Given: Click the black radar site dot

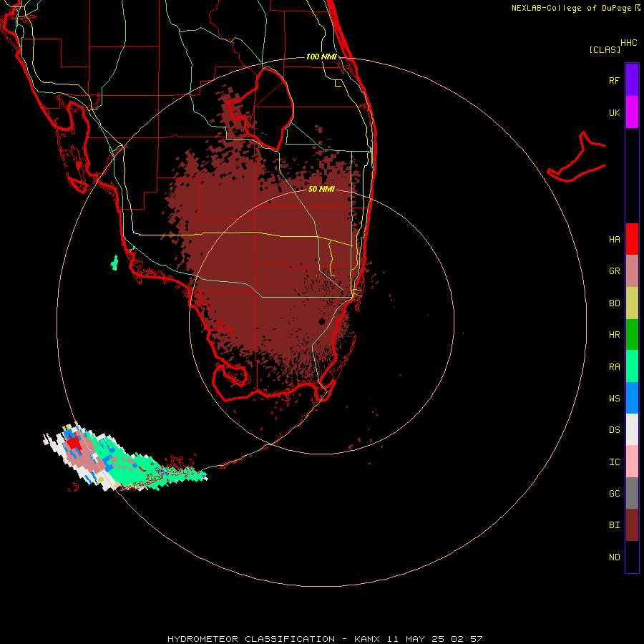Looking at the screenshot, I should (322, 321).
